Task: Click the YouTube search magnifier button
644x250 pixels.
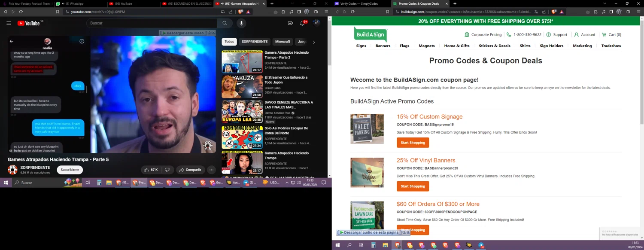Action: (225, 23)
